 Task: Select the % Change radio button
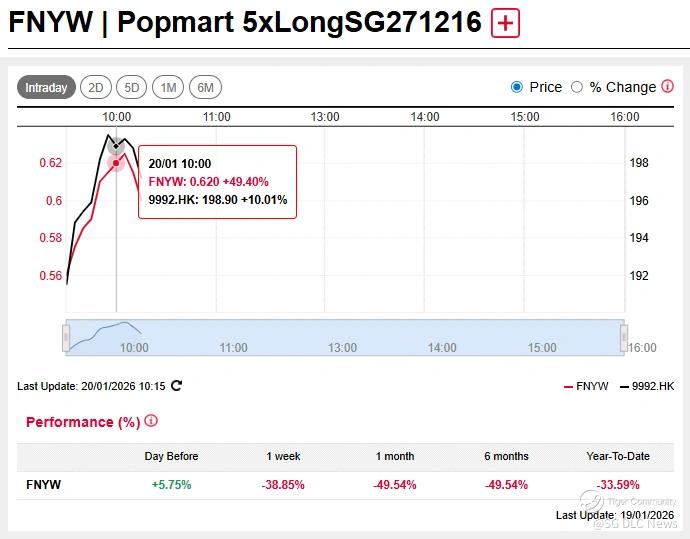tap(577, 87)
